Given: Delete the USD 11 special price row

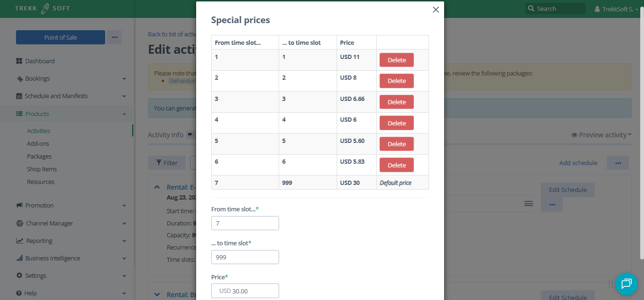Looking at the screenshot, I should pos(396,60).
